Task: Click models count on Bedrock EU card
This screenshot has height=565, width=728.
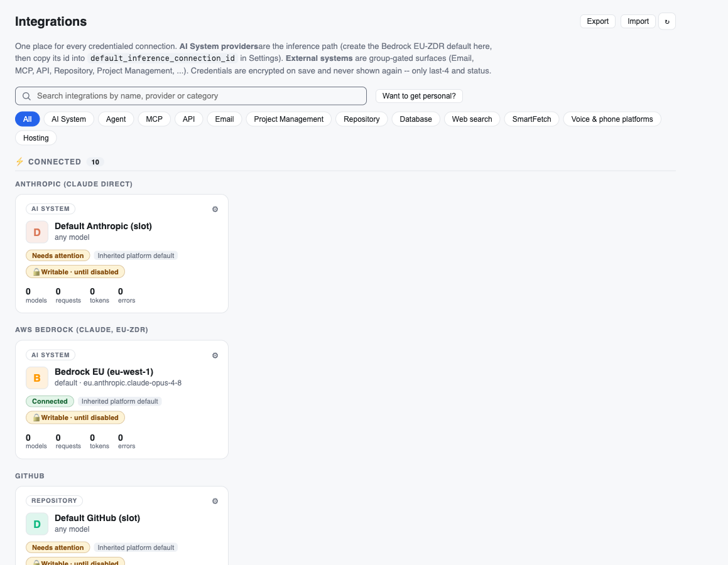Action: point(36,441)
